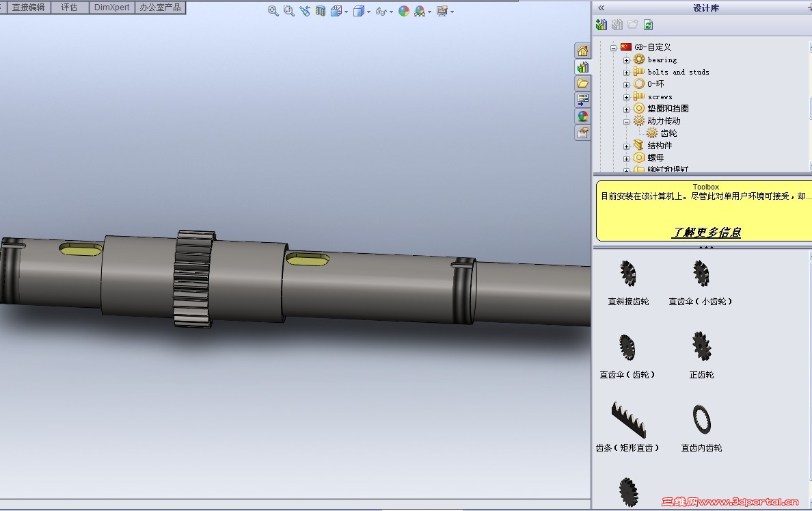Click the Previous View icon
The image size is (812, 511).
click(305, 11)
